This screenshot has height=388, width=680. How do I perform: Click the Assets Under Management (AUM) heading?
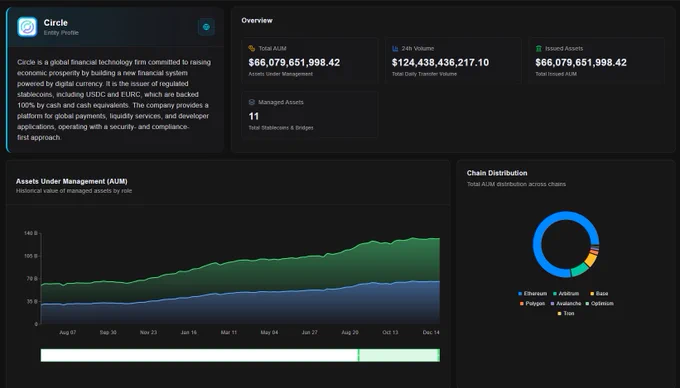pos(72,181)
